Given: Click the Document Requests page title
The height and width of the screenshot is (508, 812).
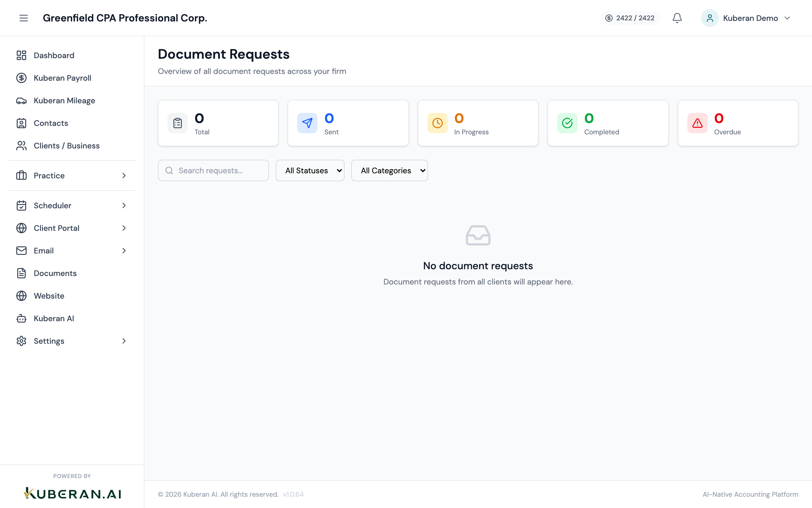Looking at the screenshot, I should click(224, 54).
